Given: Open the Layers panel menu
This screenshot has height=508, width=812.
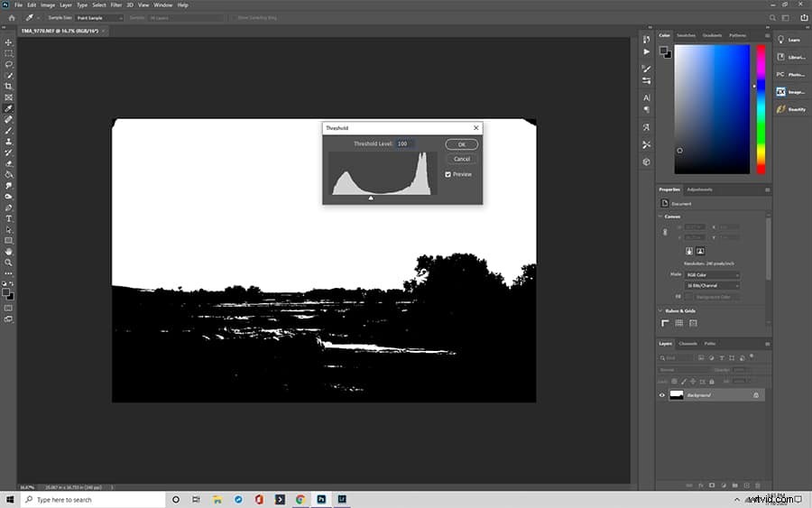Looking at the screenshot, I should 767,344.
